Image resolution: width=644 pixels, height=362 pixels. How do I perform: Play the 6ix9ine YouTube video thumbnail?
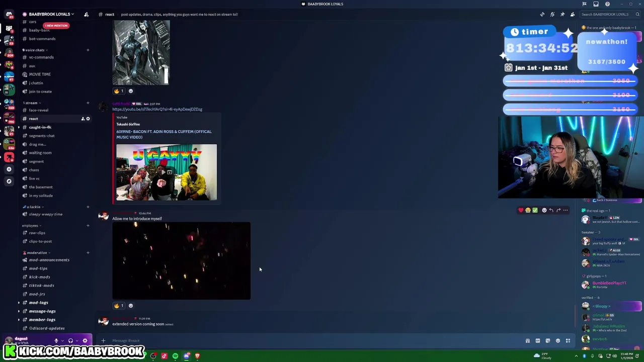coord(167,172)
